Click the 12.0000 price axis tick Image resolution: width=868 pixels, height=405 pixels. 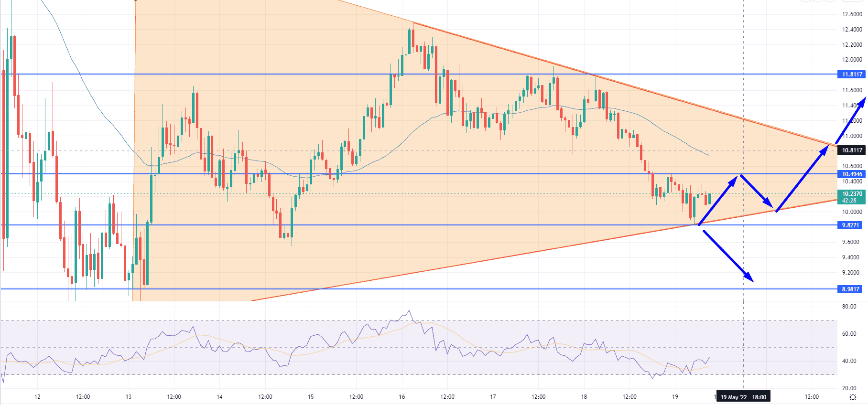852,60
